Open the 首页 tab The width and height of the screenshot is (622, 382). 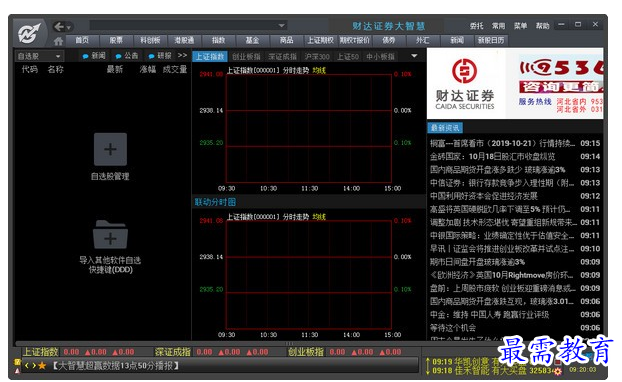coord(82,40)
